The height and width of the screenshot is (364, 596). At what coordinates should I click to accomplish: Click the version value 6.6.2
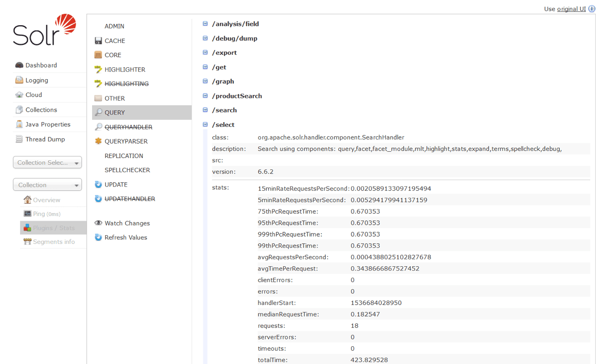pos(265,172)
